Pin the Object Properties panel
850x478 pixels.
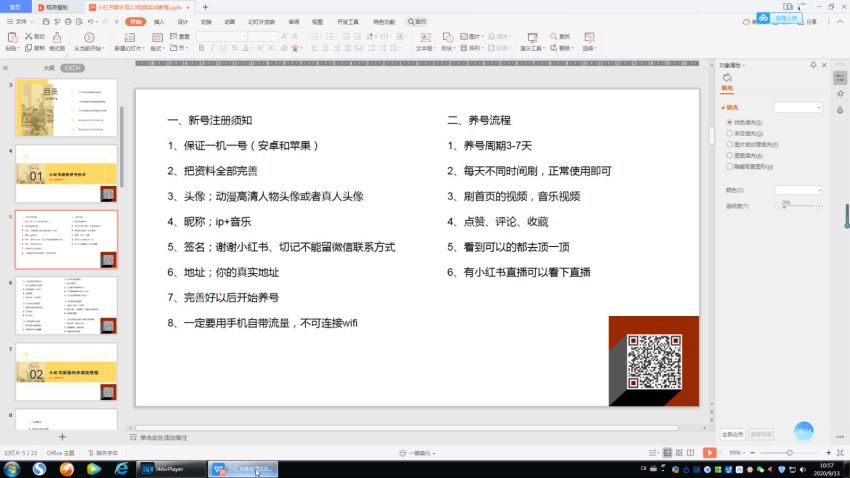tap(813, 65)
